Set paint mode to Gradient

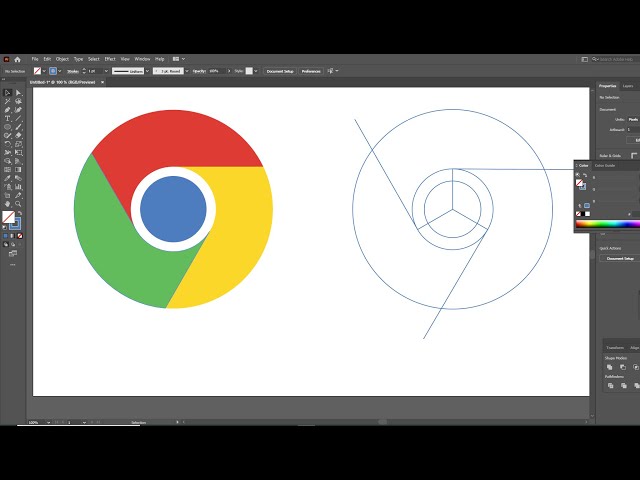[x=12, y=236]
